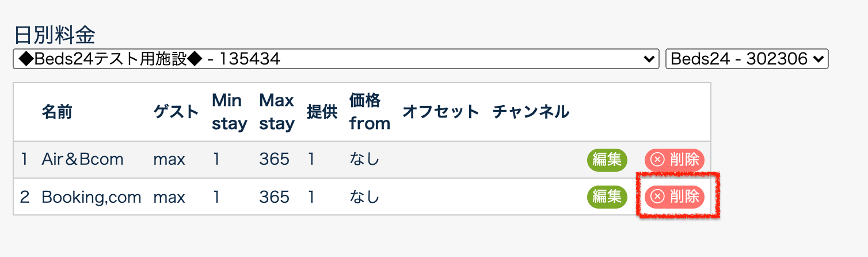
Task: Click the 365 max stay cell for Air&Bcom
Action: [x=274, y=160]
